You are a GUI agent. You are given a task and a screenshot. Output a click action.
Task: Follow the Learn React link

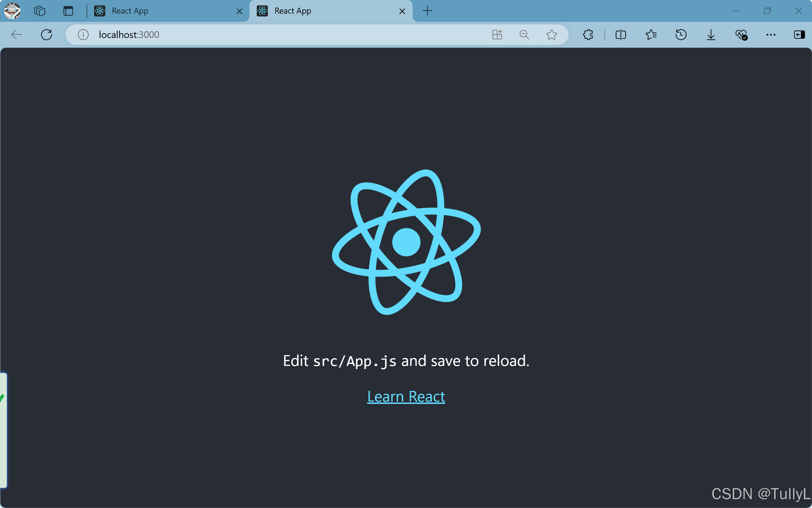coord(406,397)
